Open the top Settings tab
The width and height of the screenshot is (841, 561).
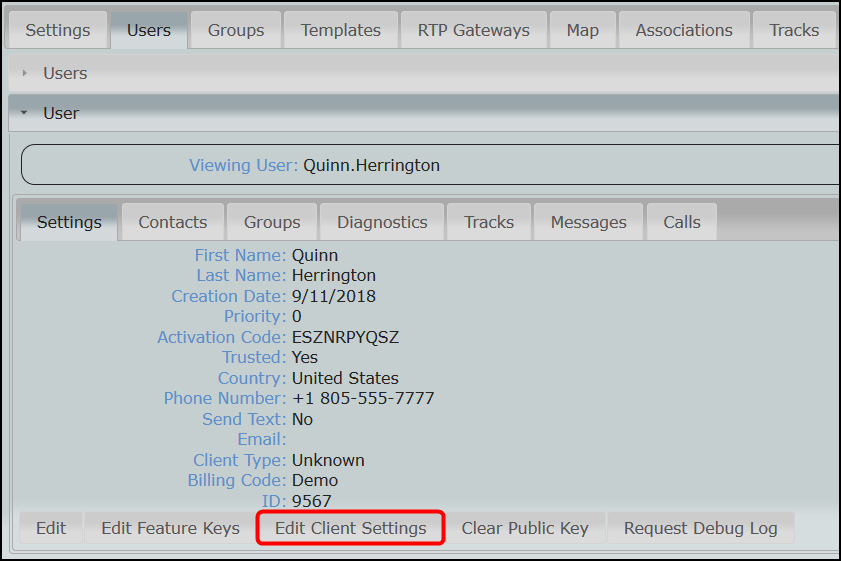click(x=57, y=30)
